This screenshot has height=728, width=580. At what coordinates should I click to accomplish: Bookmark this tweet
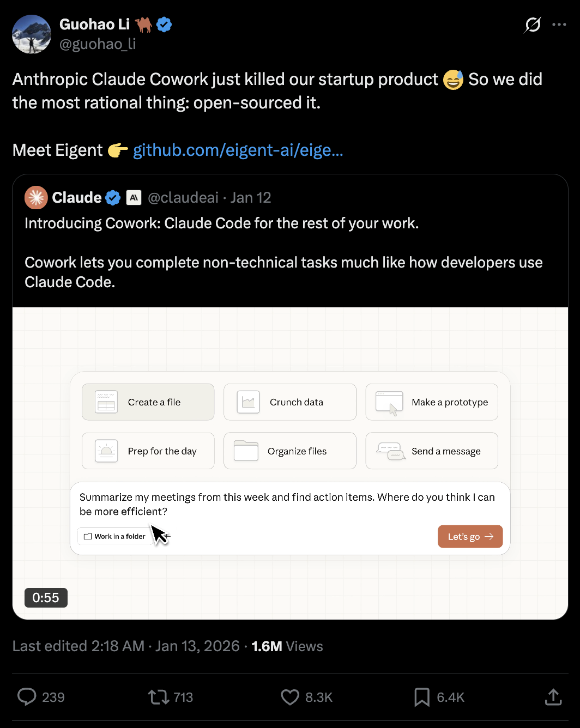[422, 697]
